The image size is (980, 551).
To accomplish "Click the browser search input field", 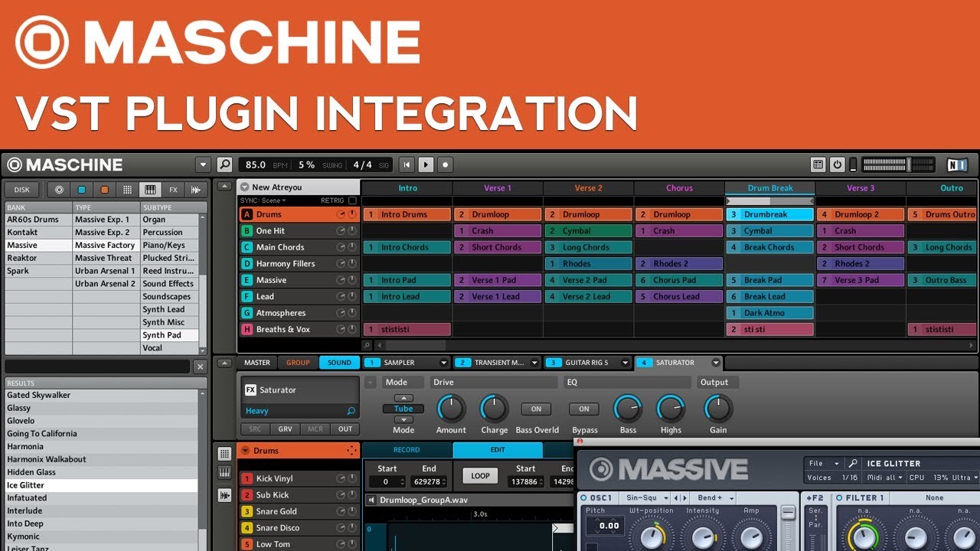I will pos(97,367).
